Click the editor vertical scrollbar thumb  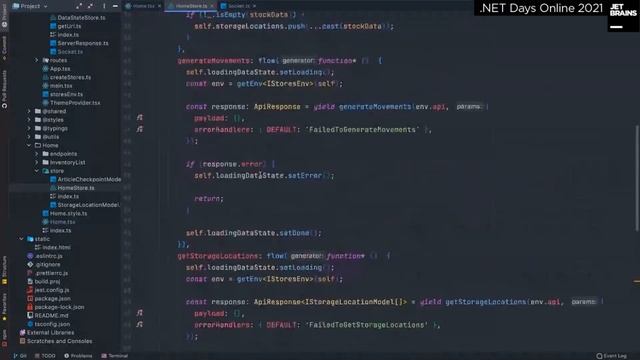point(637,178)
